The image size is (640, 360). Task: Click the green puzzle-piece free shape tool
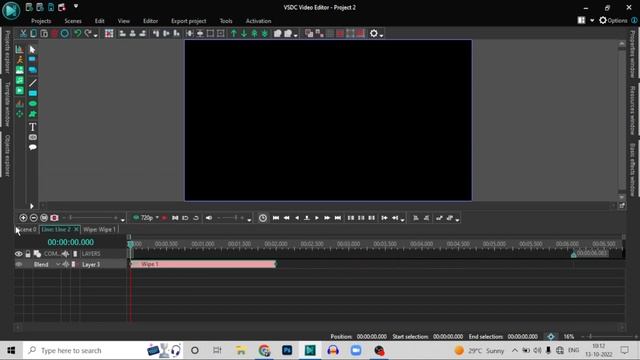click(x=33, y=114)
